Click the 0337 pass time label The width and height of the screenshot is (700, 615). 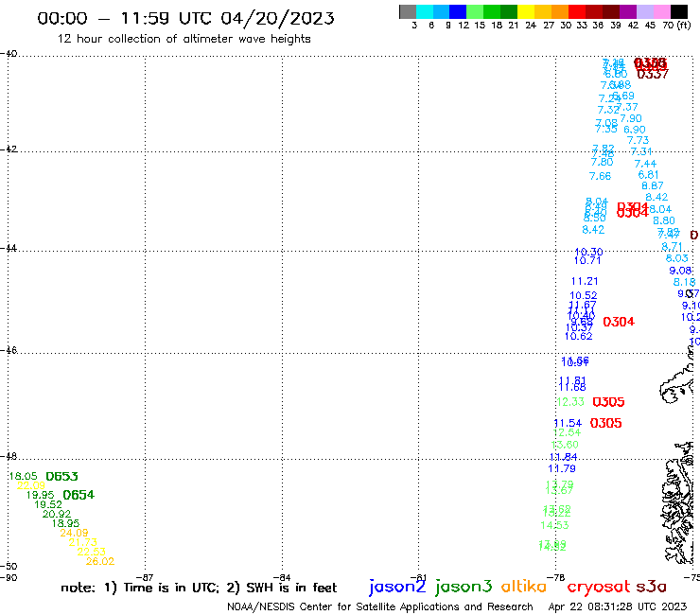coord(653,74)
